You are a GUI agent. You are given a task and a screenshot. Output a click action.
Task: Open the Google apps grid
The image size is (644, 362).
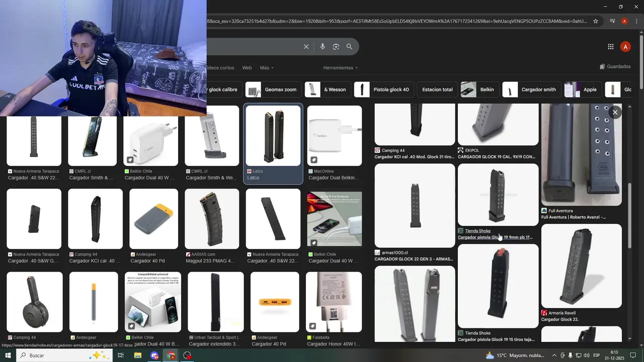pos(611,47)
